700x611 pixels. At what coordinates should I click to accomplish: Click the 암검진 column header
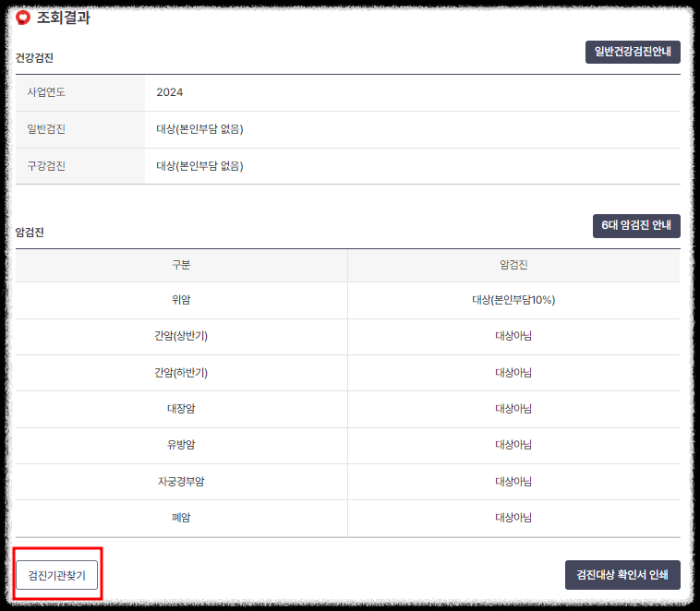pyautogui.click(x=513, y=265)
